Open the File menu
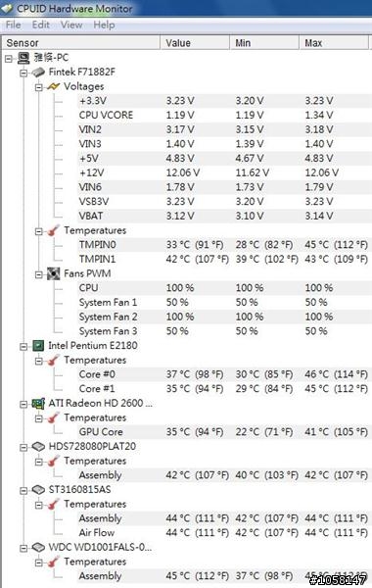The width and height of the screenshot is (372, 588). point(14,25)
